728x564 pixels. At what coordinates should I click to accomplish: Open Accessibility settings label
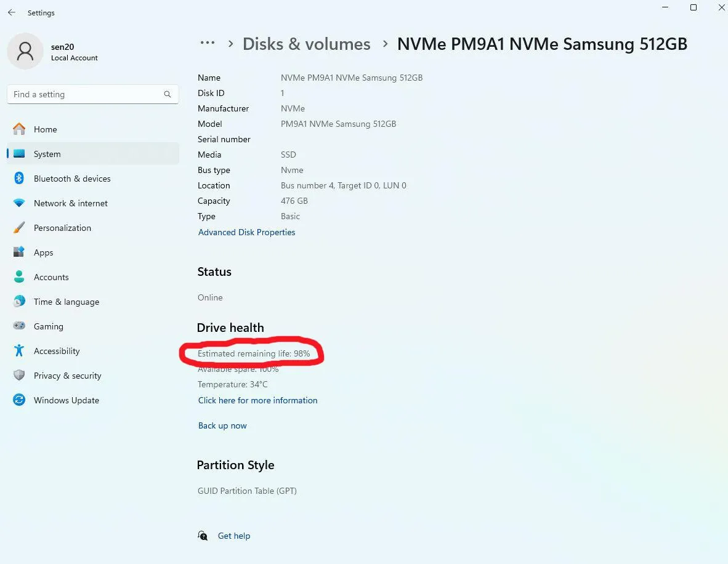click(57, 351)
